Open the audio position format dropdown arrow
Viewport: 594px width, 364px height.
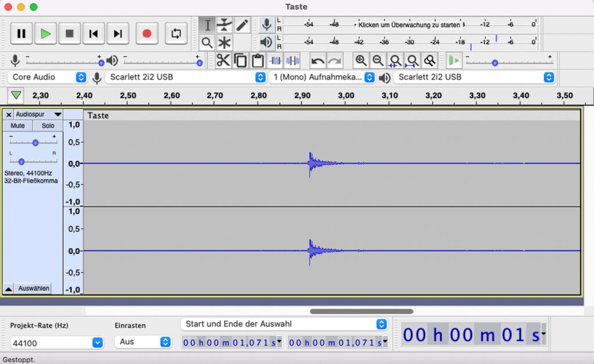544,334
